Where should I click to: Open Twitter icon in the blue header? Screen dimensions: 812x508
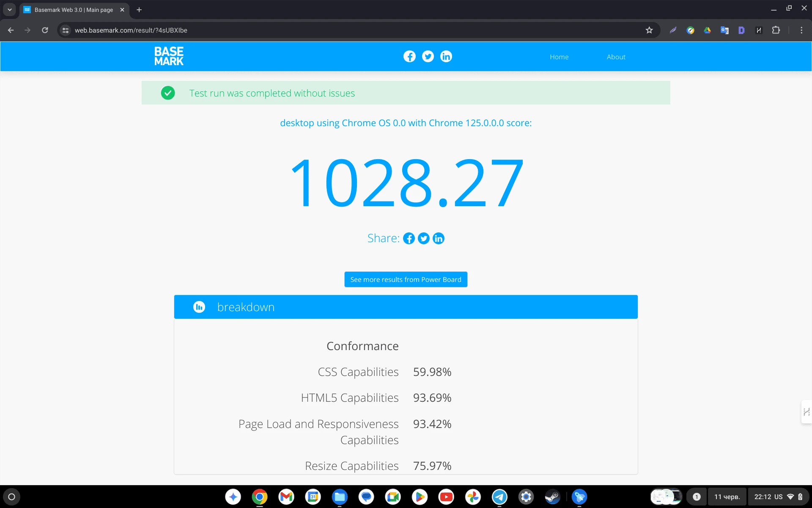(x=428, y=56)
